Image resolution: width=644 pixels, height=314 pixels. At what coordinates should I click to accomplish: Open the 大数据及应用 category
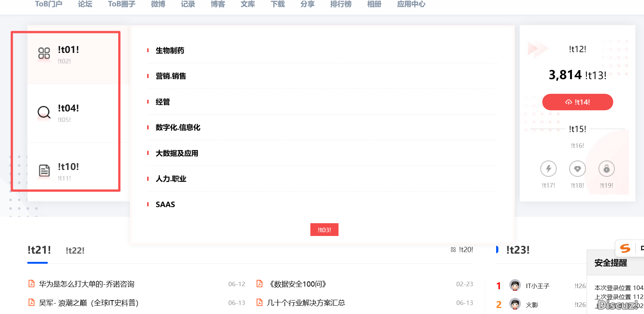pos(177,153)
